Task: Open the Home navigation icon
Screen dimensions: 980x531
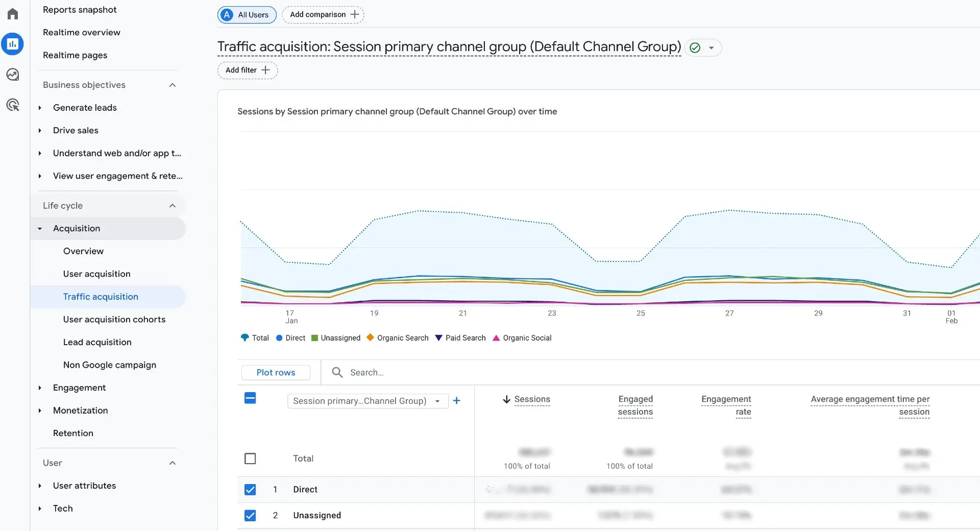Action: point(12,13)
